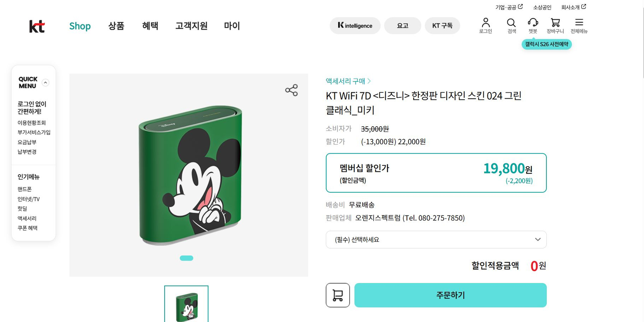Click the search icon
The height and width of the screenshot is (322, 644).
(x=511, y=25)
